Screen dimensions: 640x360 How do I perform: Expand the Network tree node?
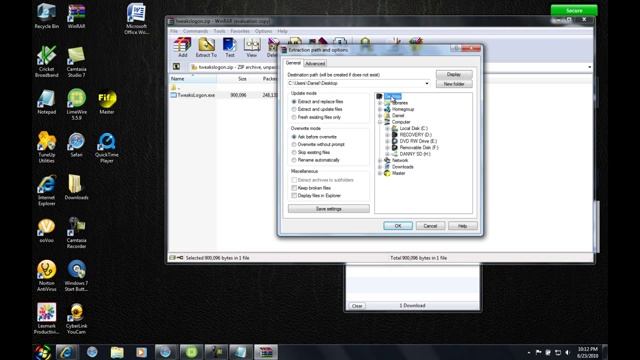(x=380, y=160)
